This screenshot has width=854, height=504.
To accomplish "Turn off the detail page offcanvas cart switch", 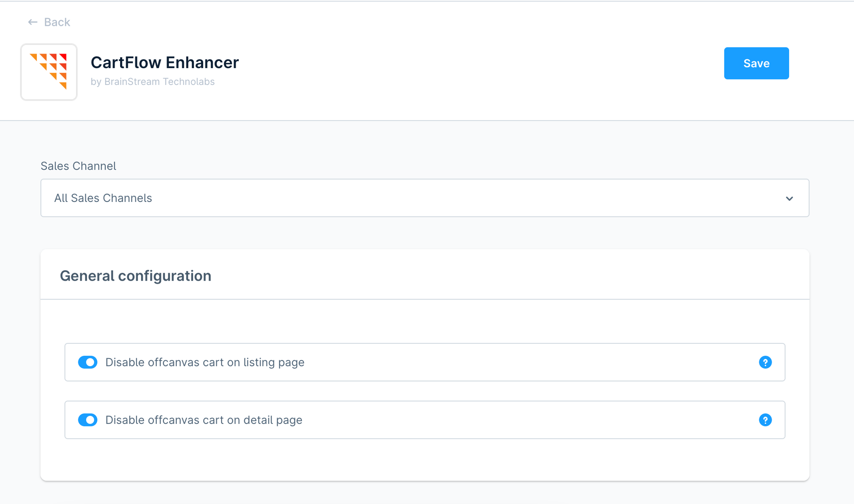I will [88, 419].
